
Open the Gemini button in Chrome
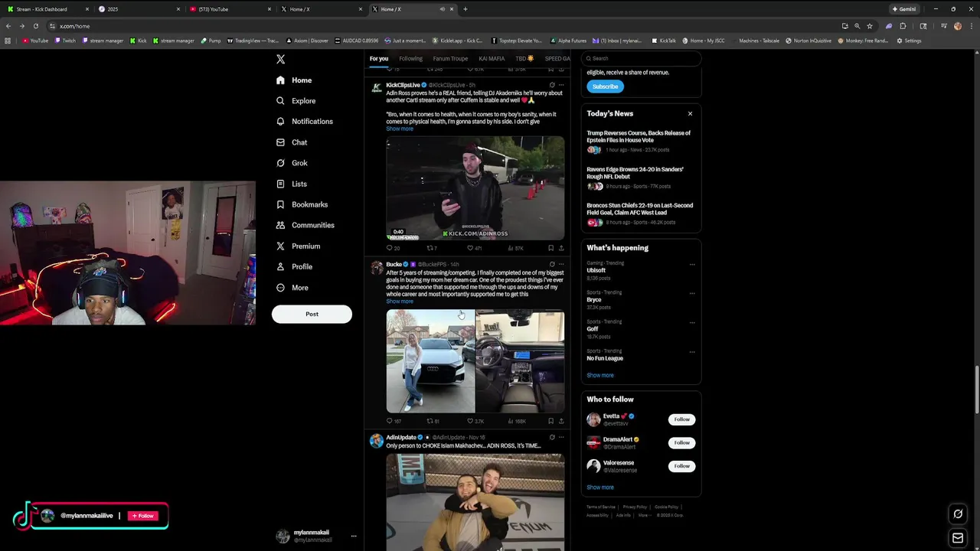(x=904, y=9)
